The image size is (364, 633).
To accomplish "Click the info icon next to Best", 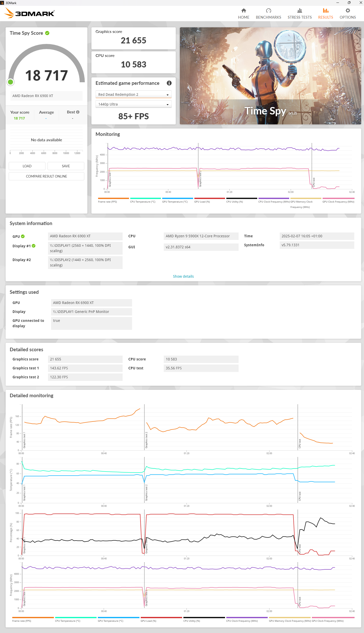I will pos(78,112).
